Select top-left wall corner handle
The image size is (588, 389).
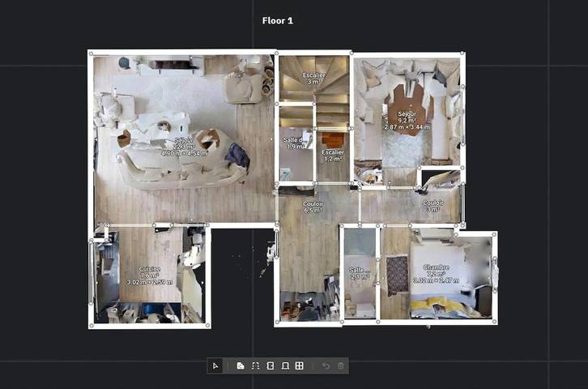click(x=91, y=53)
